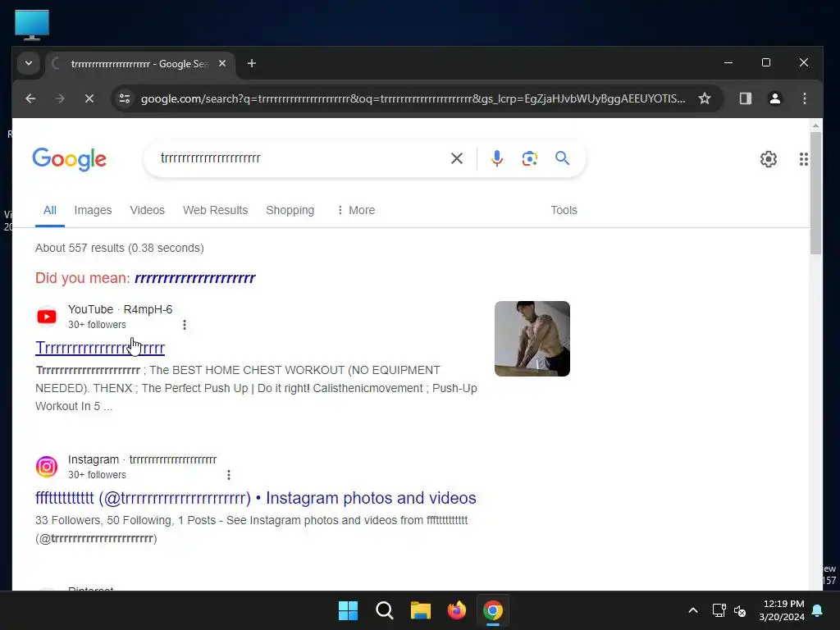The height and width of the screenshot is (630, 840).
Task: Click the address bar URL
Action: tap(413, 98)
